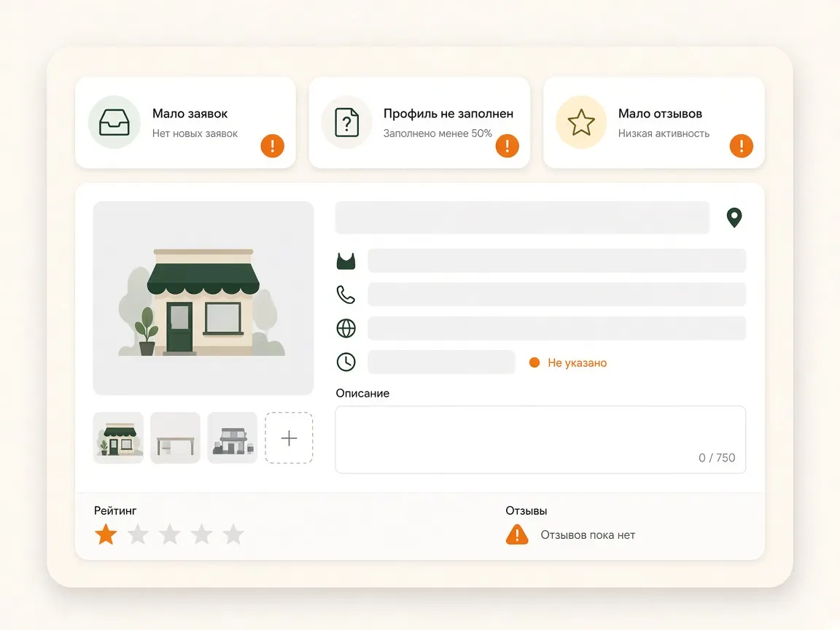840x630 pixels.
Task: Click the large storefront main image
Action: coord(203,298)
